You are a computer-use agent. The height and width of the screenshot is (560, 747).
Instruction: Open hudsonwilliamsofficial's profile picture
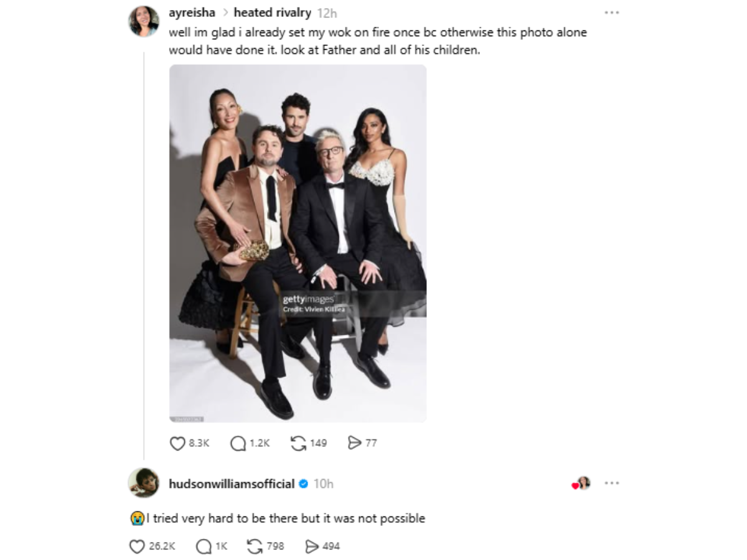(x=144, y=483)
